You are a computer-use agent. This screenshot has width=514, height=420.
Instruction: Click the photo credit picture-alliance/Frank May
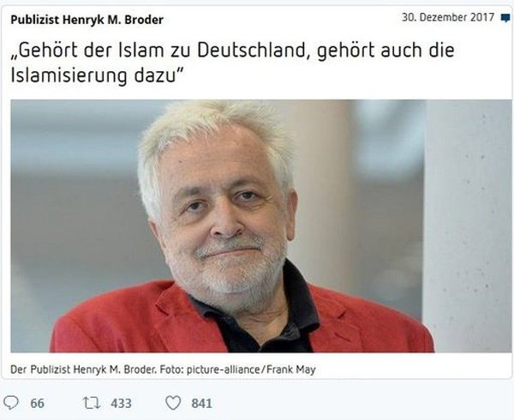[x=251, y=369]
